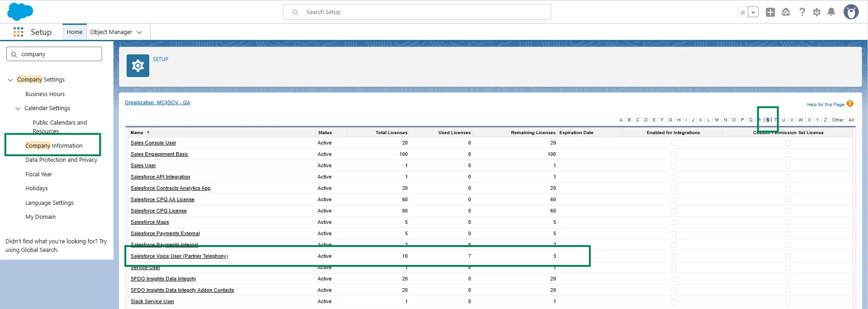The height and width of the screenshot is (309, 868).
Task: Click the Help for this Page link
Action: [x=825, y=105]
